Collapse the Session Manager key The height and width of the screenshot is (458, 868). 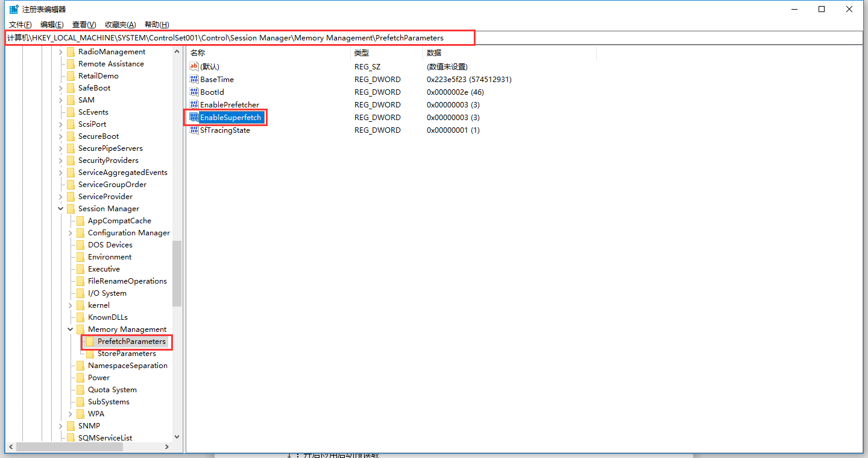61,209
